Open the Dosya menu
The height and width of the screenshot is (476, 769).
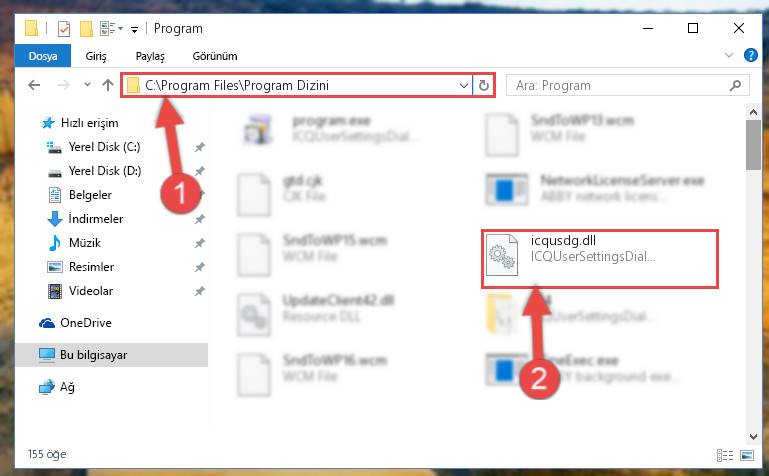[43, 56]
